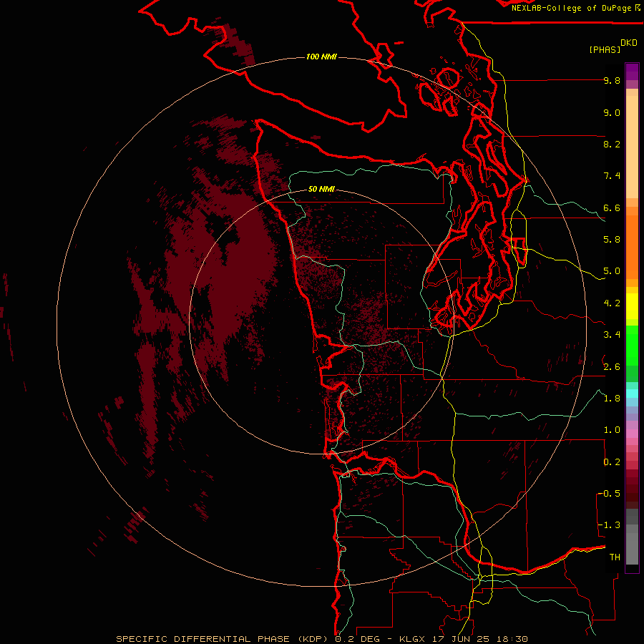Click the DKD legend title

click(x=629, y=43)
